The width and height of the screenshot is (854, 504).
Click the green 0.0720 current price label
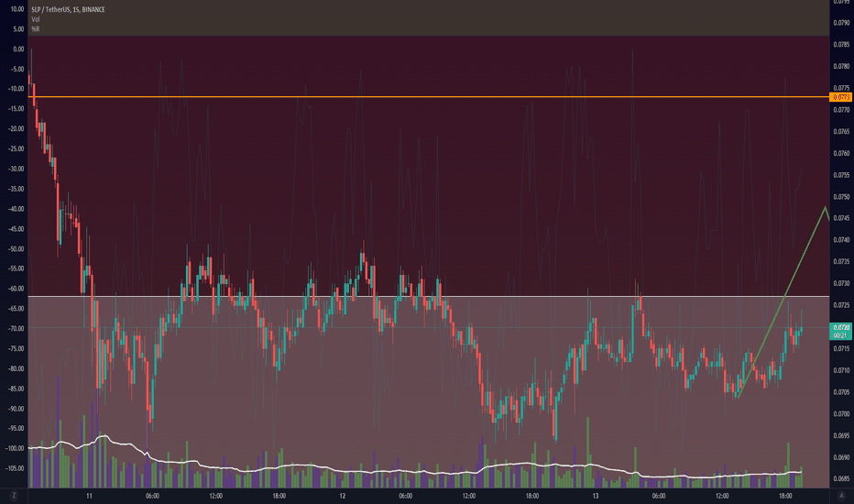(841, 332)
